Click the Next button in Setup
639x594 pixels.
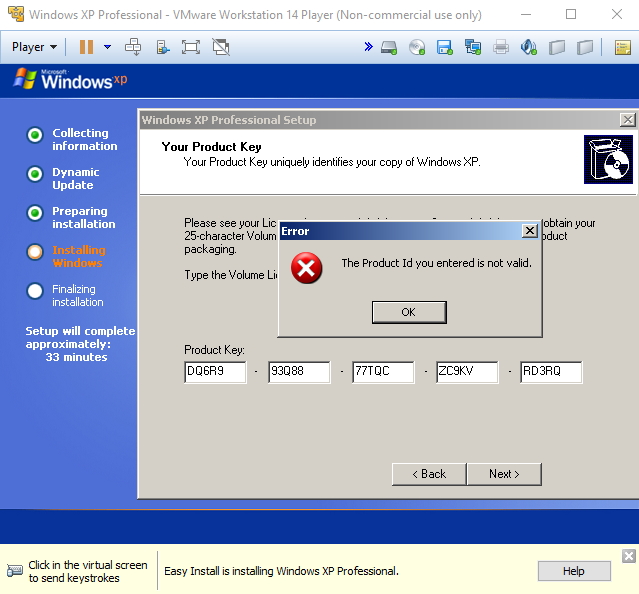[x=504, y=474]
